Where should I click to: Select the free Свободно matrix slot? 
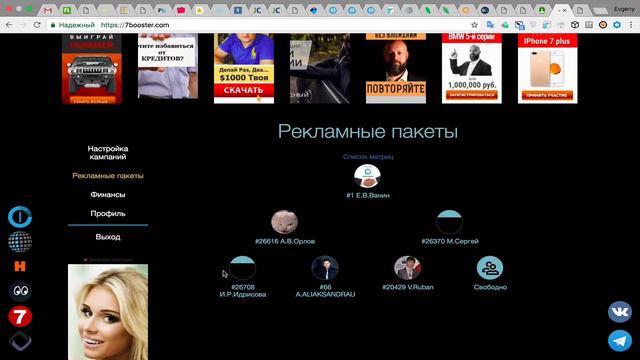tap(490, 268)
